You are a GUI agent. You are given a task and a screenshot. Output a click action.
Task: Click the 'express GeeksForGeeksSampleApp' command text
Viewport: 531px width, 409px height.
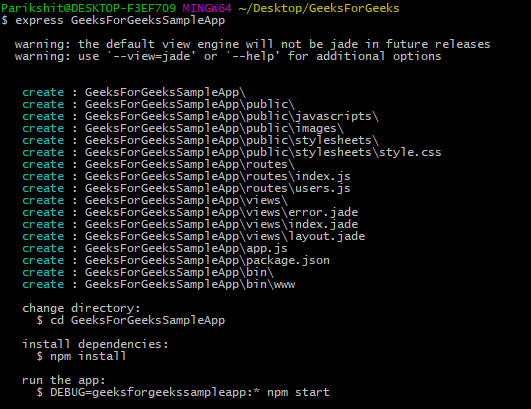120,21
